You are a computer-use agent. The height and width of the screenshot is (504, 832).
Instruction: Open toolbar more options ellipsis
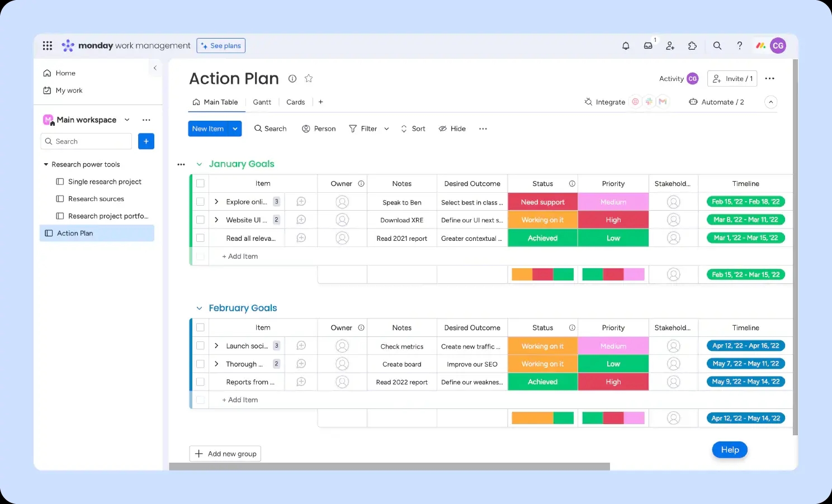[483, 129]
